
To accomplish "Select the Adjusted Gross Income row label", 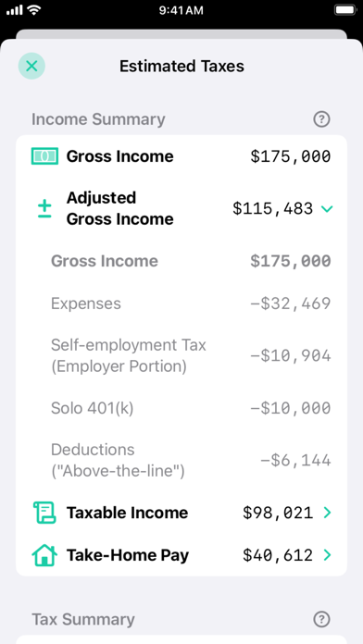I will coord(120,208).
